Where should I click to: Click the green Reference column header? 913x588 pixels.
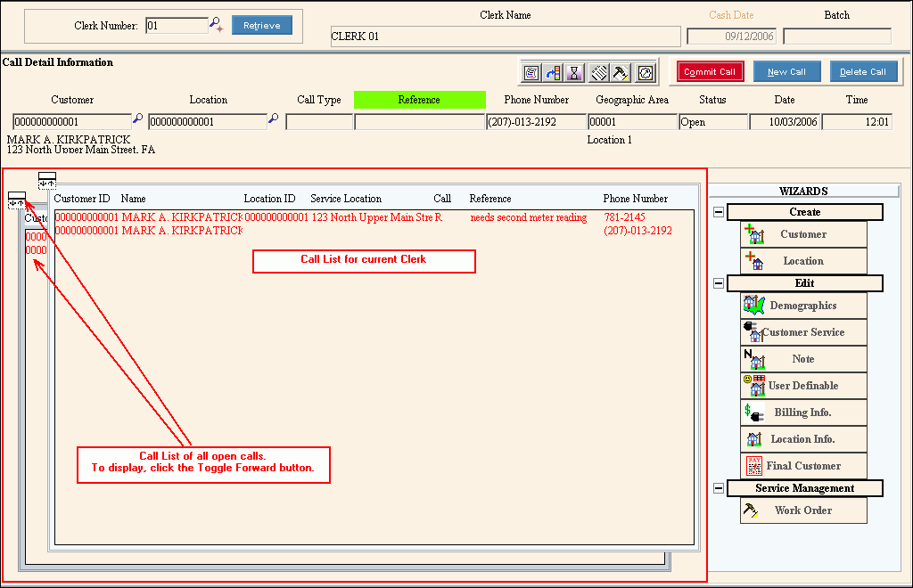(x=419, y=100)
